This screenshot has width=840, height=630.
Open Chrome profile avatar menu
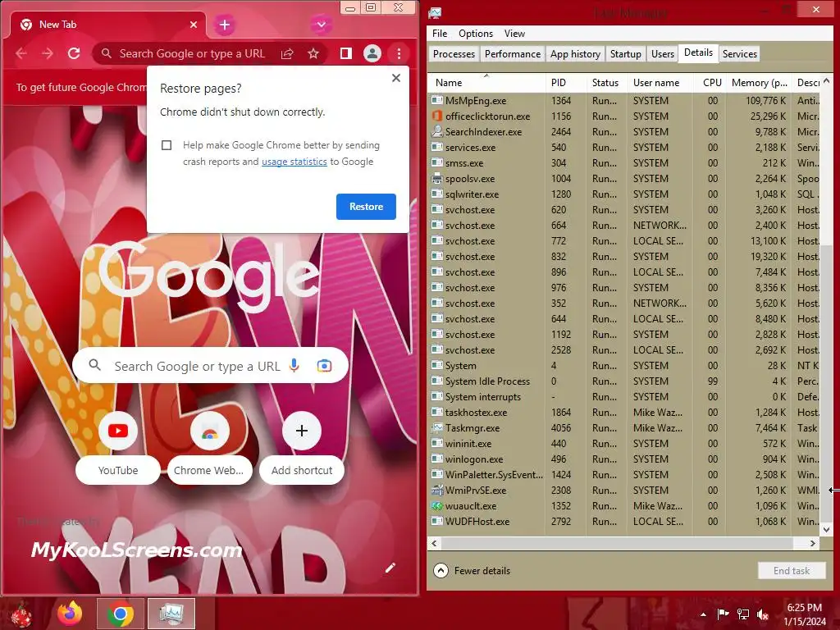[372, 53]
